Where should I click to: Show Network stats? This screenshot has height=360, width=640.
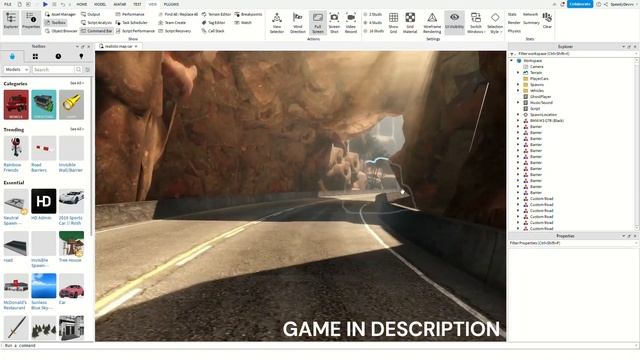tap(530, 14)
